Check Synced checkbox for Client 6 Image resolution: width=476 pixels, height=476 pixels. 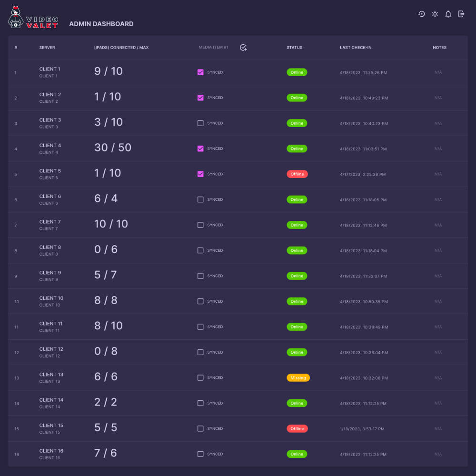200,200
